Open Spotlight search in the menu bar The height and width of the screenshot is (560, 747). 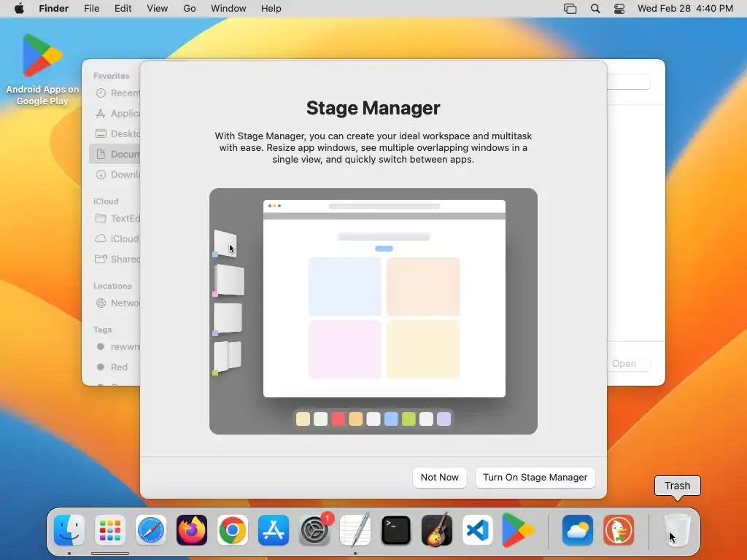(595, 9)
